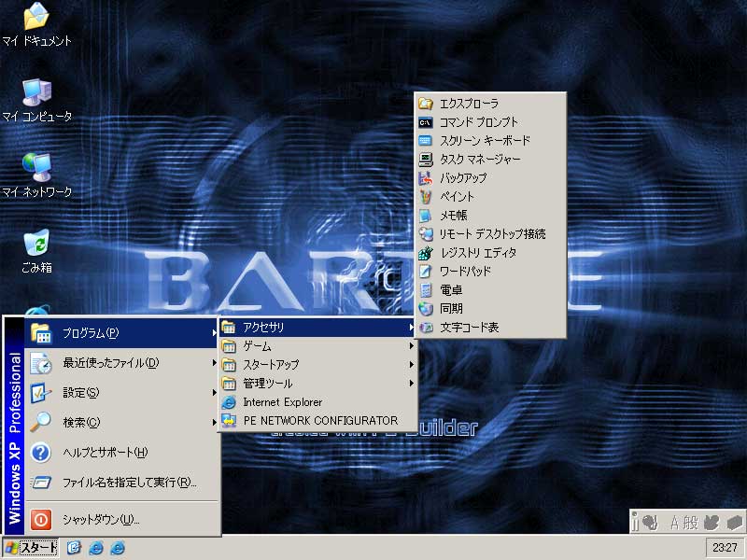The height and width of the screenshot is (560, 747).
Task: Open the エクスプローラ folder icon
Action: click(426, 104)
